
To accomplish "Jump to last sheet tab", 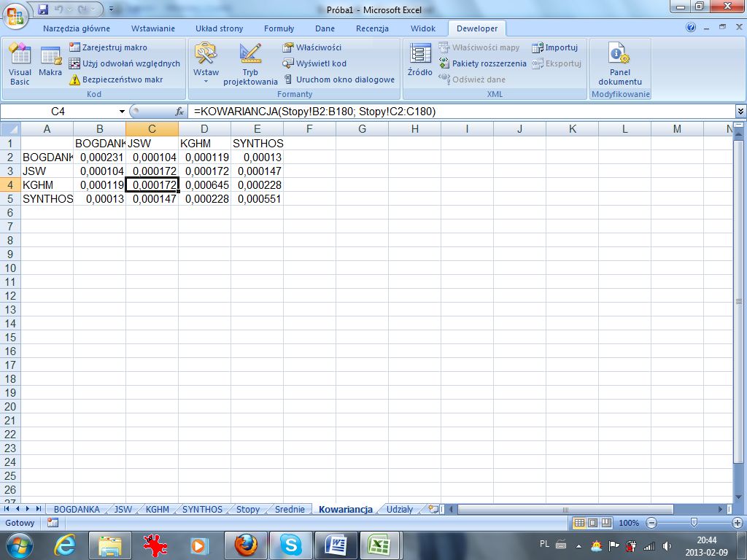I will pos(39,509).
